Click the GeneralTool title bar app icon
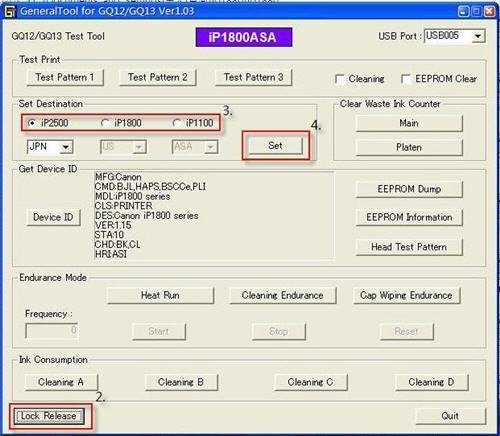 (10, 11)
